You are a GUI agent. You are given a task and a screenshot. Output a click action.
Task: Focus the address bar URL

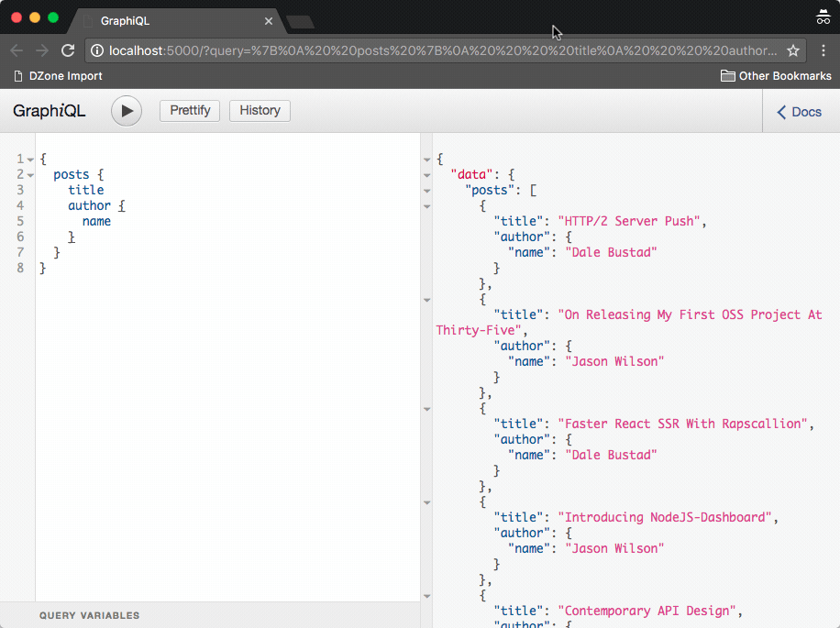point(443,50)
